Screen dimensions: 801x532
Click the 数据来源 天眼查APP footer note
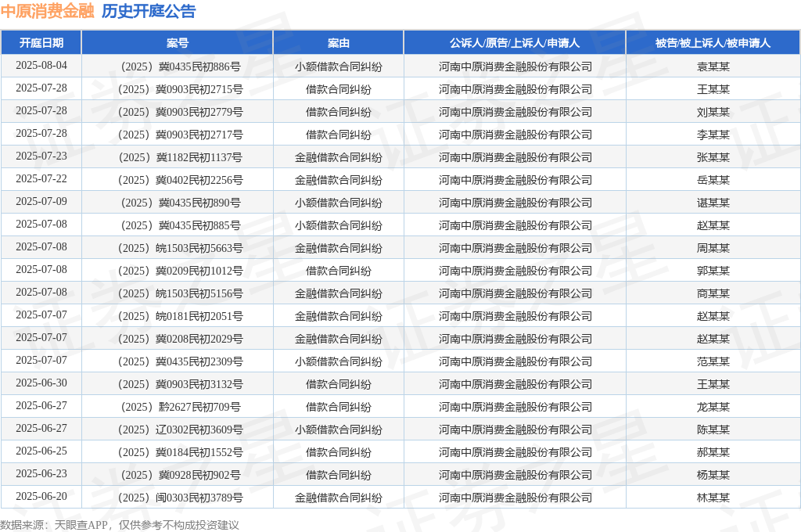click(120, 525)
